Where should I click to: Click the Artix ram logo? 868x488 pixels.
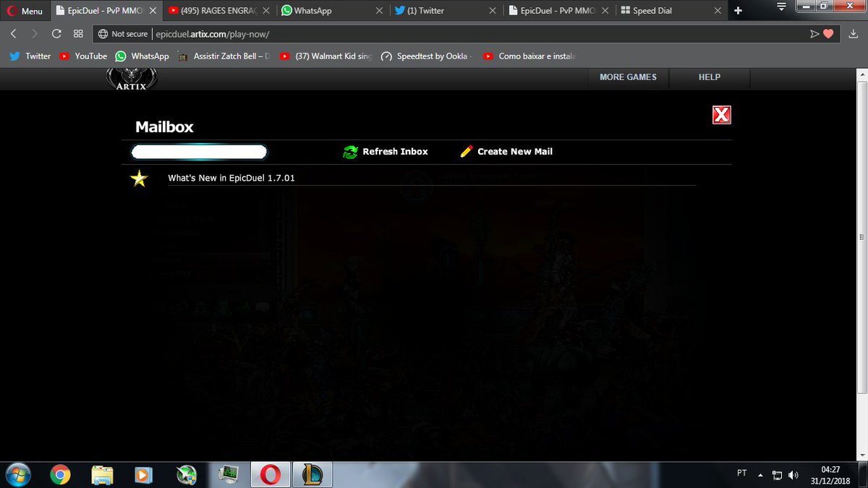click(130, 80)
